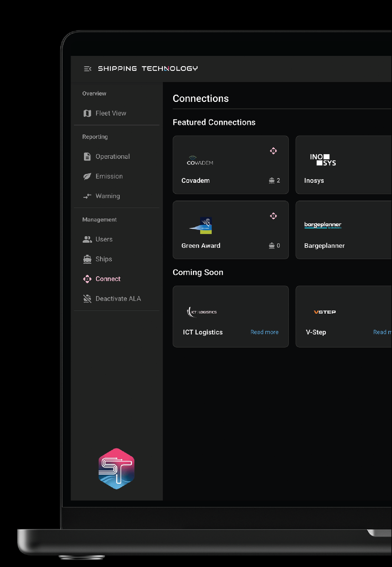Image resolution: width=392 pixels, height=567 pixels.
Task: Open the Emission reporting page
Action: (109, 176)
